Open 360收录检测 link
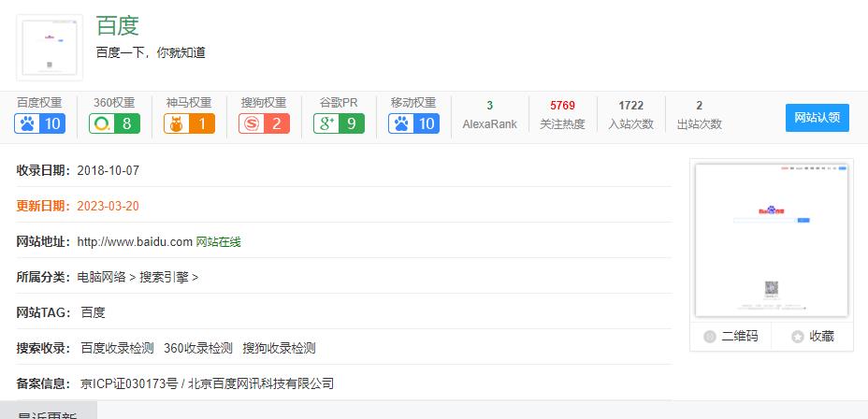 [x=198, y=348]
